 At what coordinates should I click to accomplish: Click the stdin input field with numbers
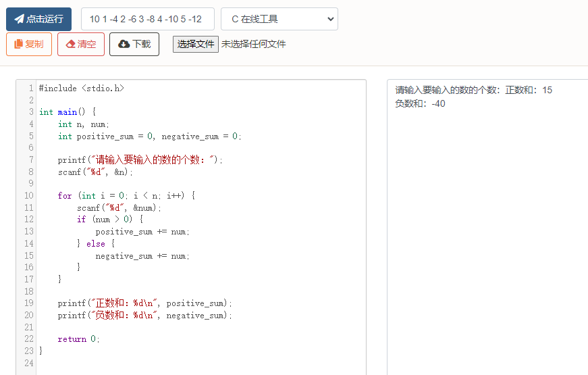tap(147, 19)
